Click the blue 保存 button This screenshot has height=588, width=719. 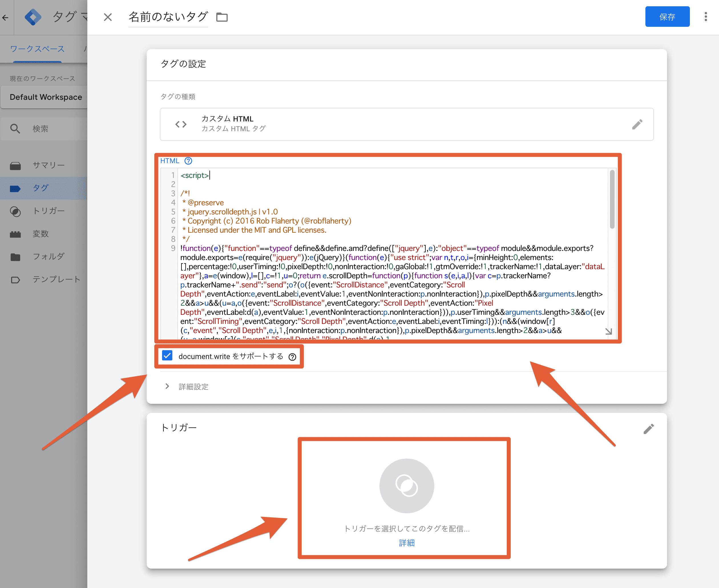tap(667, 17)
